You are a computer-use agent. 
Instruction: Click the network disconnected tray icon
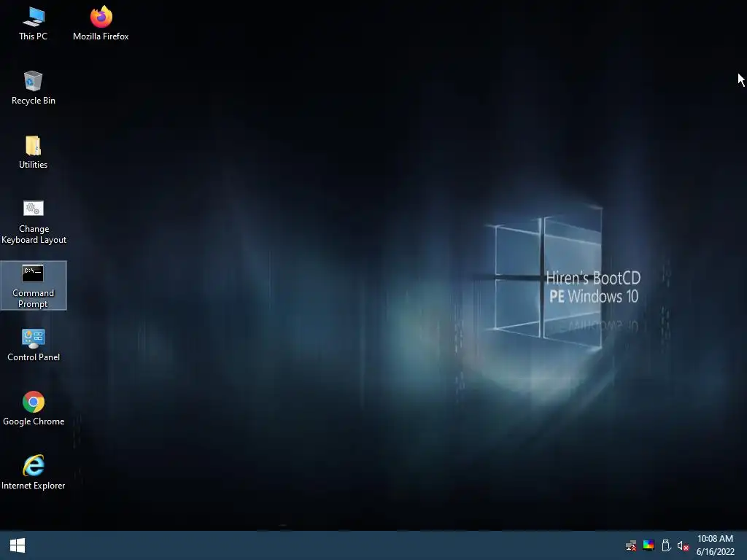pos(631,545)
